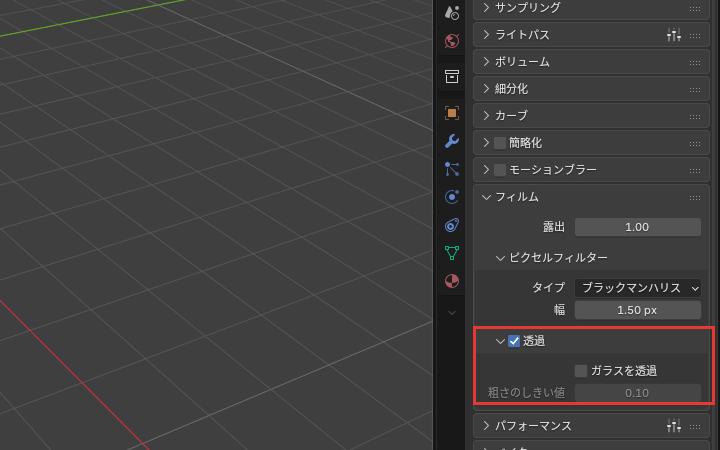Open the タイプ ブラックマンハリス dropdown

click(638, 288)
